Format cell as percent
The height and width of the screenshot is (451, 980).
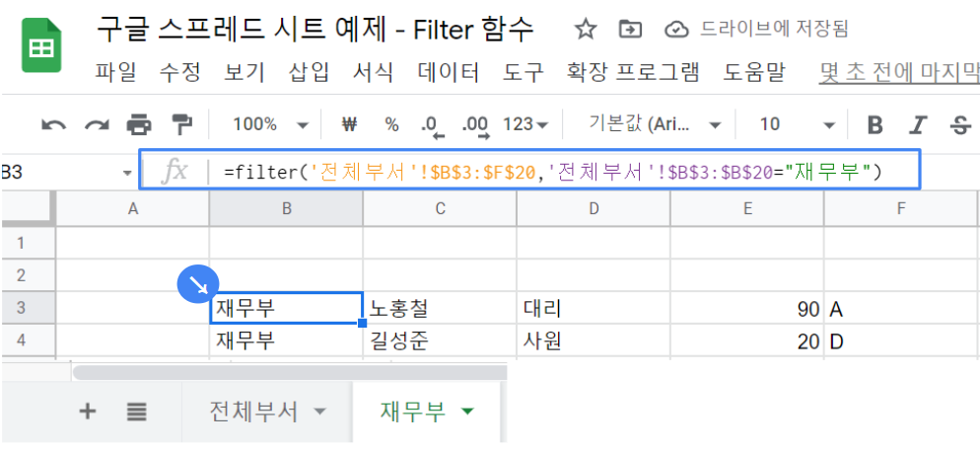click(391, 124)
